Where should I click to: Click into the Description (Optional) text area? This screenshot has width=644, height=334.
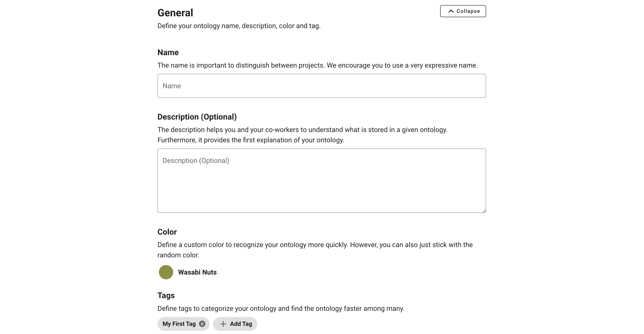pos(322,181)
